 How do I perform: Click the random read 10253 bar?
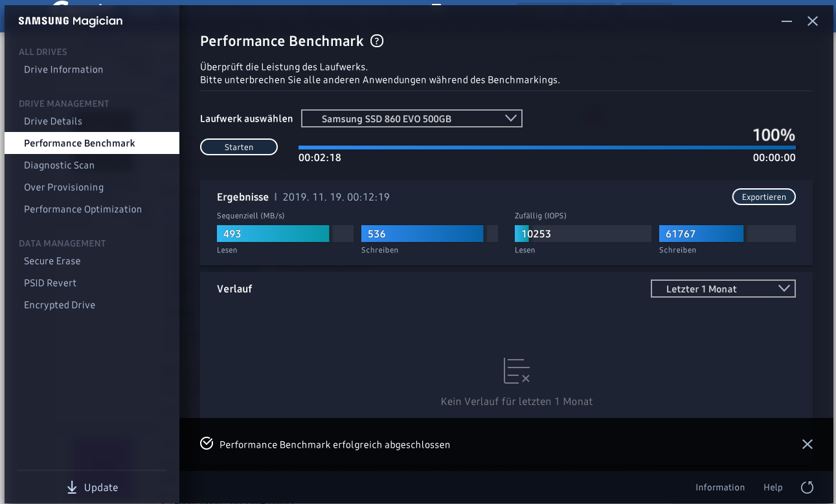click(583, 234)
